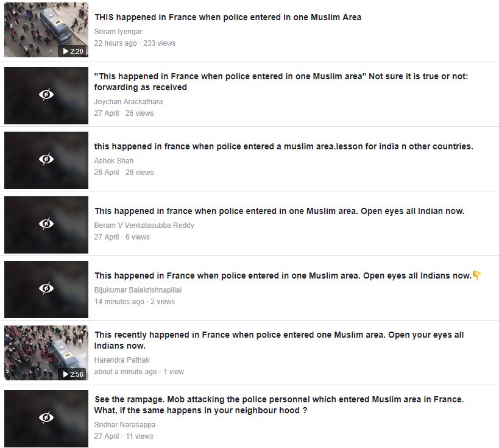
Task: Open 'See the rampage' video title
Action: pos(279,405)
